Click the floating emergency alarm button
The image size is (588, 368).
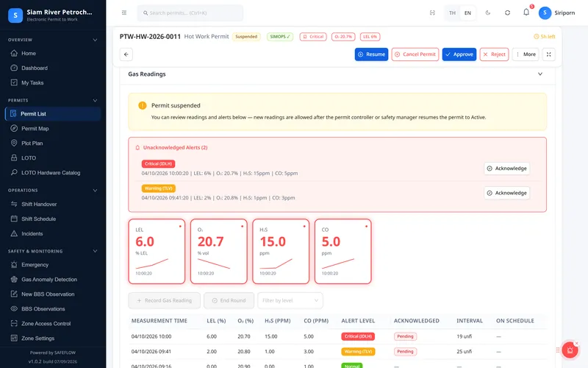click(570, 350)
